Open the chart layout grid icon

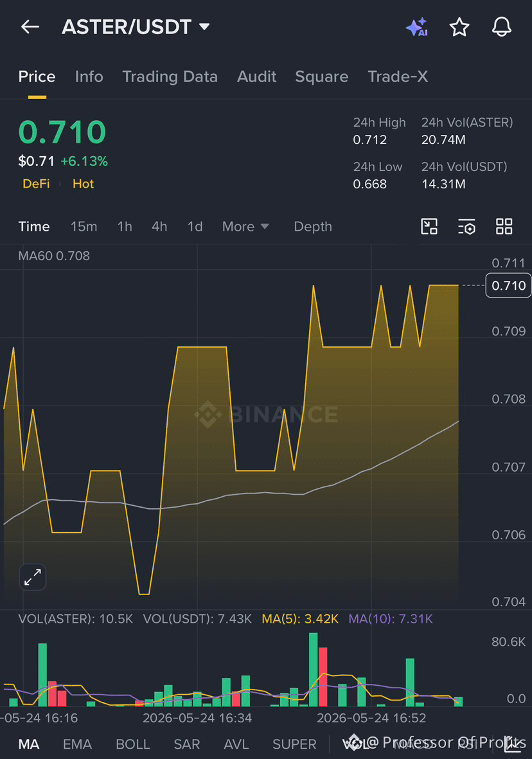tap(504, 226)
